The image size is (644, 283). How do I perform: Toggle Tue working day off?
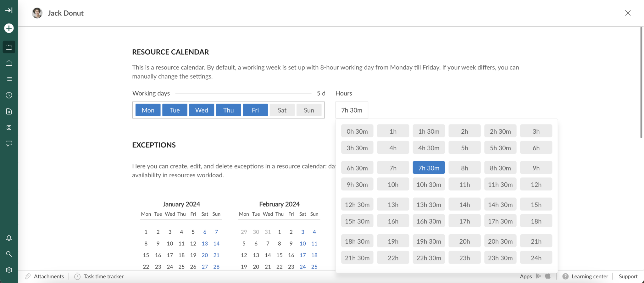[x=175, y=110]
